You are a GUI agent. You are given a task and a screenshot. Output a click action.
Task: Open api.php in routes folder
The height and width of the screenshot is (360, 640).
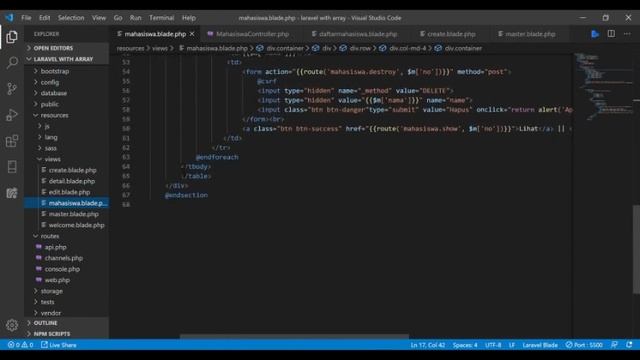(67, 247)
